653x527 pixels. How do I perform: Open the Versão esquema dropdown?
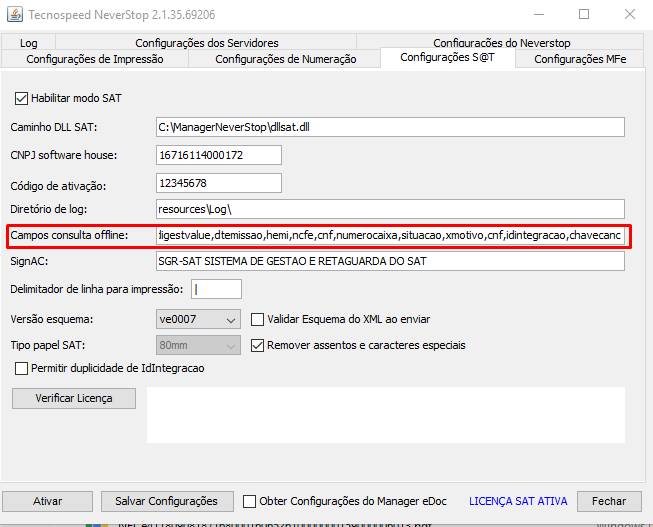point(198,320)
